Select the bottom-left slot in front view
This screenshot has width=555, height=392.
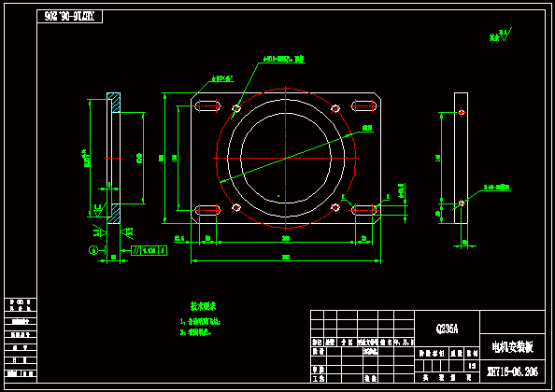[207, 210]
